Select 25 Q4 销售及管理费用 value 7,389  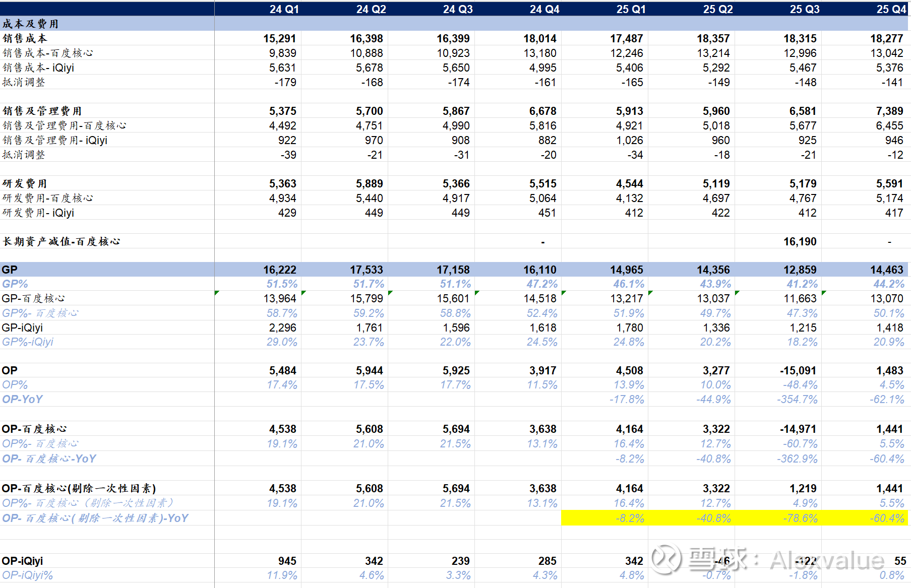pos(889,111)
